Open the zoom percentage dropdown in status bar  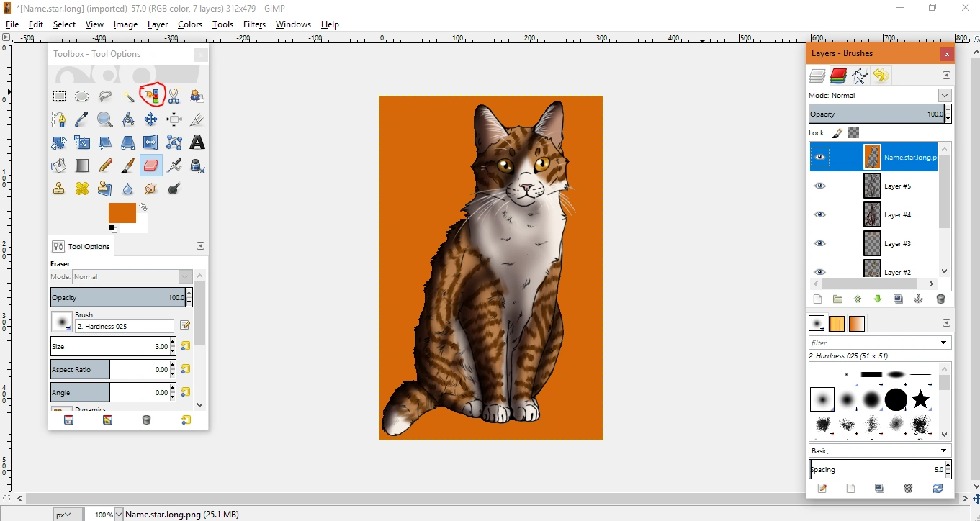(x=119, y=515)
